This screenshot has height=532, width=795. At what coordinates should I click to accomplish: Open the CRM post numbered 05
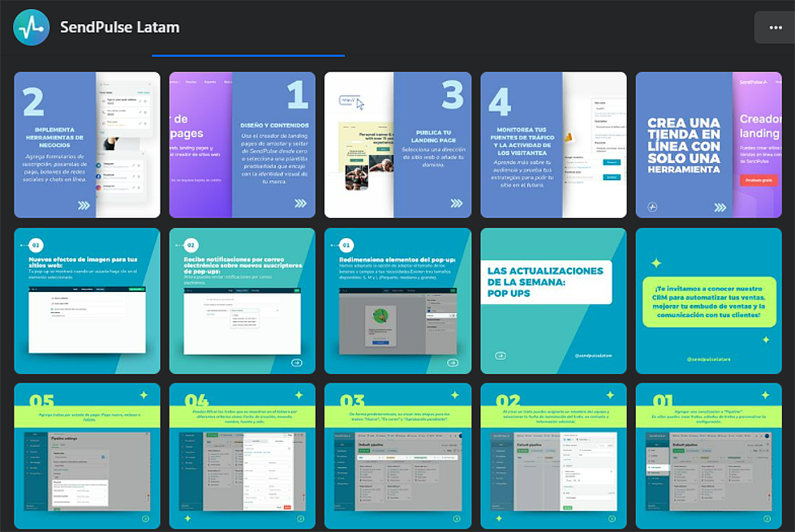click(88, 456)
